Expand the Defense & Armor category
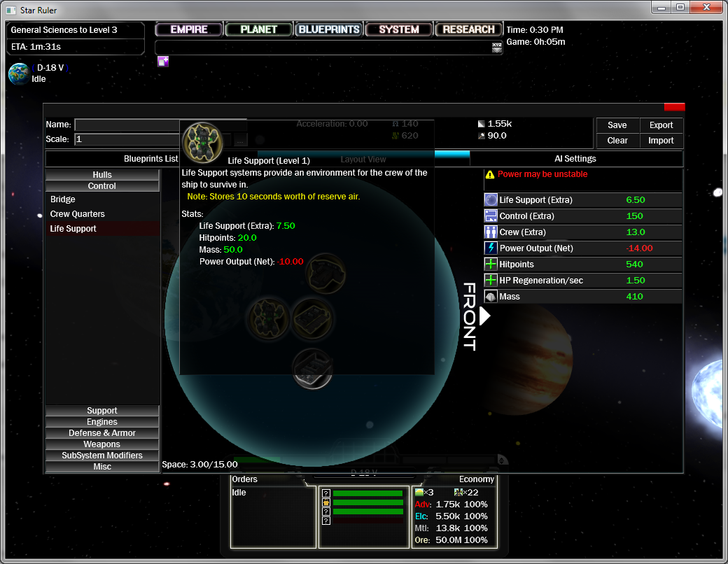Screen dimensions: 728x564 [x=102, y=432]
